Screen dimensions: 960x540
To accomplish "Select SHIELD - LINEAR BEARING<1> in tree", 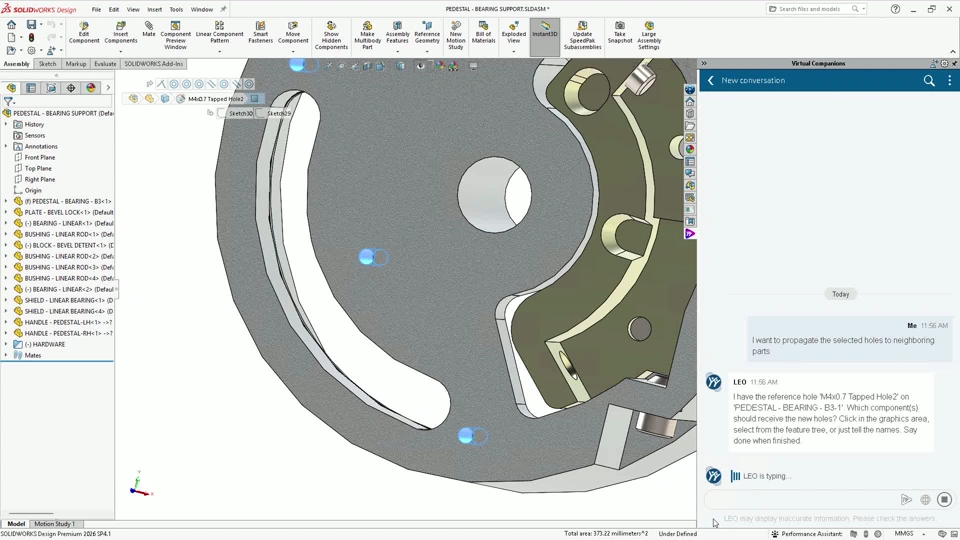I will pos(69,300).
